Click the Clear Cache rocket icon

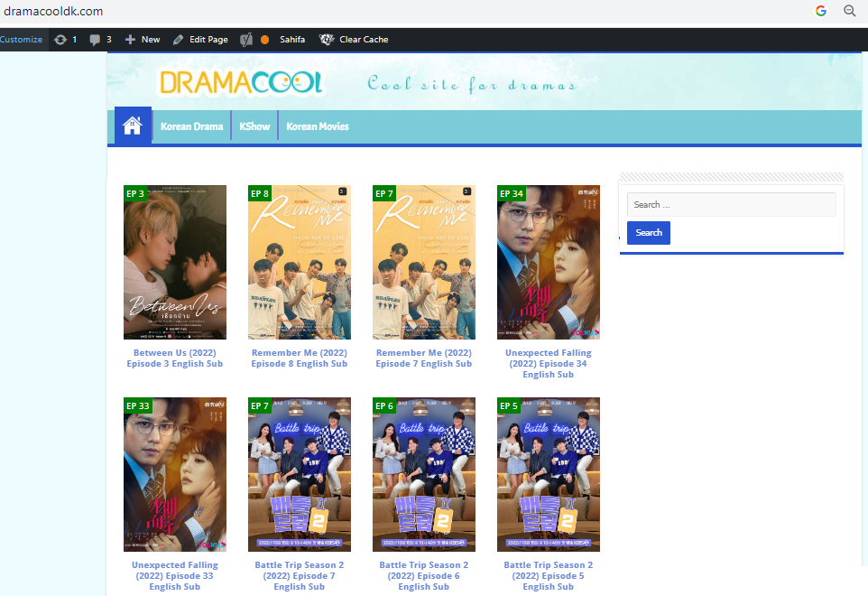coord(326,39)
